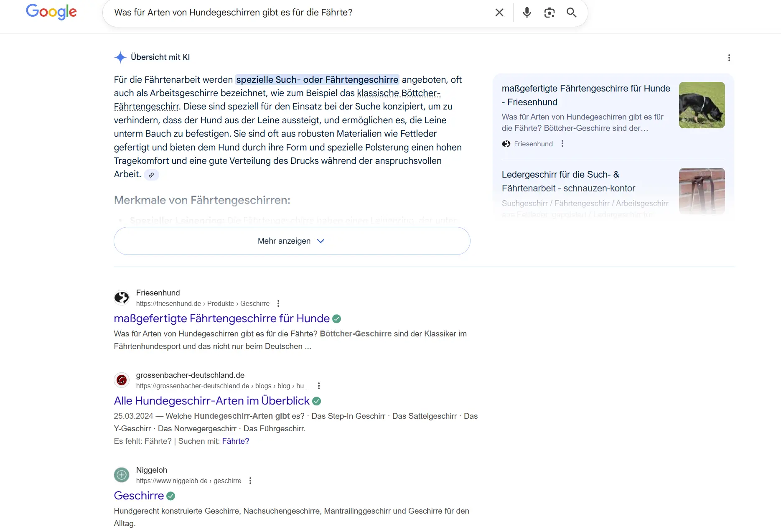
Task: Open Google Lens image search
Action: (549, 13)
